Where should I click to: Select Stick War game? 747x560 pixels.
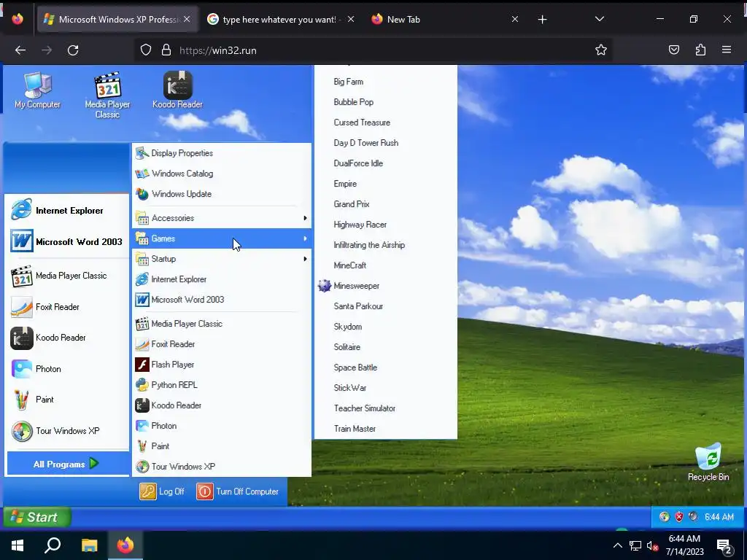pos(385,388)
